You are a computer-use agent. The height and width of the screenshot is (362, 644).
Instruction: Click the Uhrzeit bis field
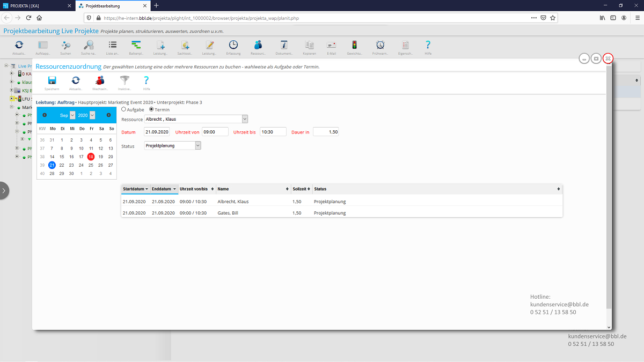coord(273,132)
